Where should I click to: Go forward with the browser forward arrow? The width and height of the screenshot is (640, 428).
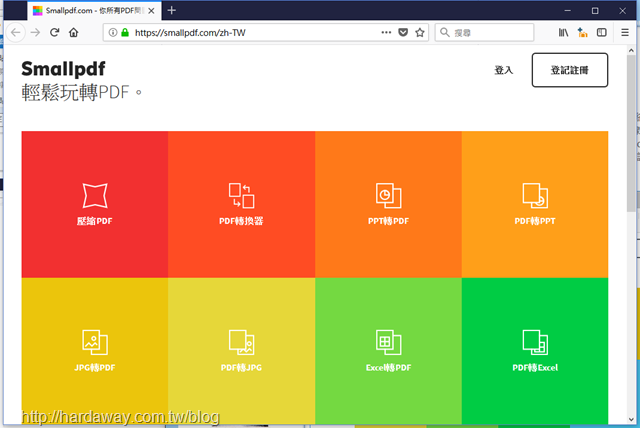36,33
